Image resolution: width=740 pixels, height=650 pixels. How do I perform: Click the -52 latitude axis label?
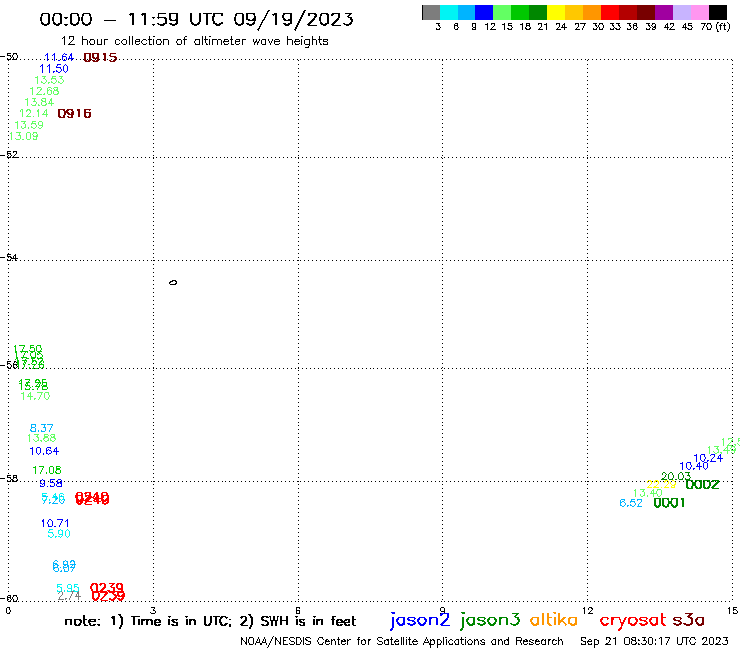tap(9, 155)
